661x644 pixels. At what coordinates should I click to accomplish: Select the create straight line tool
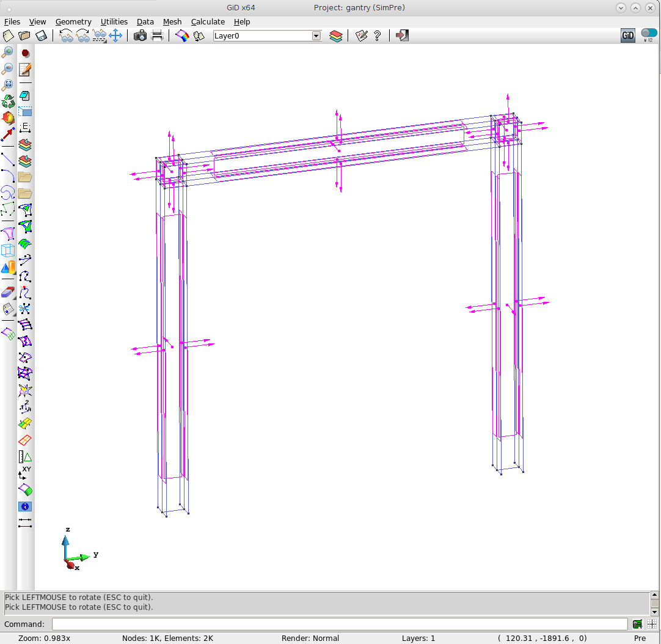click(8, 160)
